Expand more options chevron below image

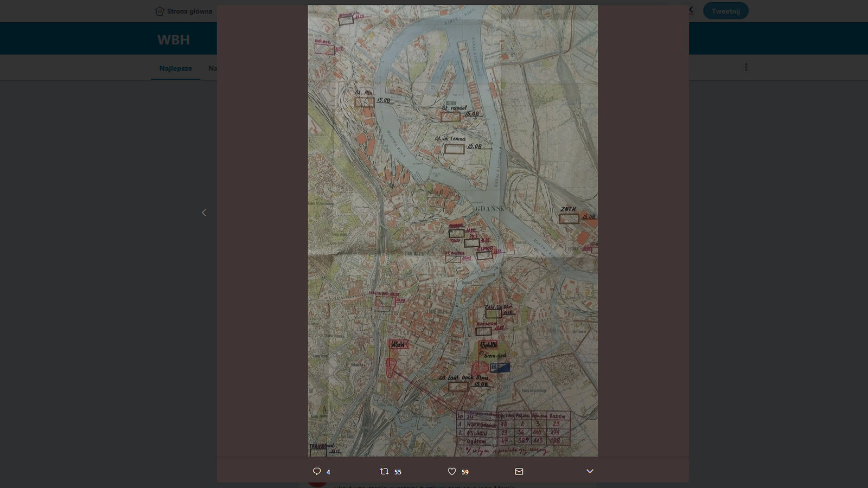pos(590,471)
